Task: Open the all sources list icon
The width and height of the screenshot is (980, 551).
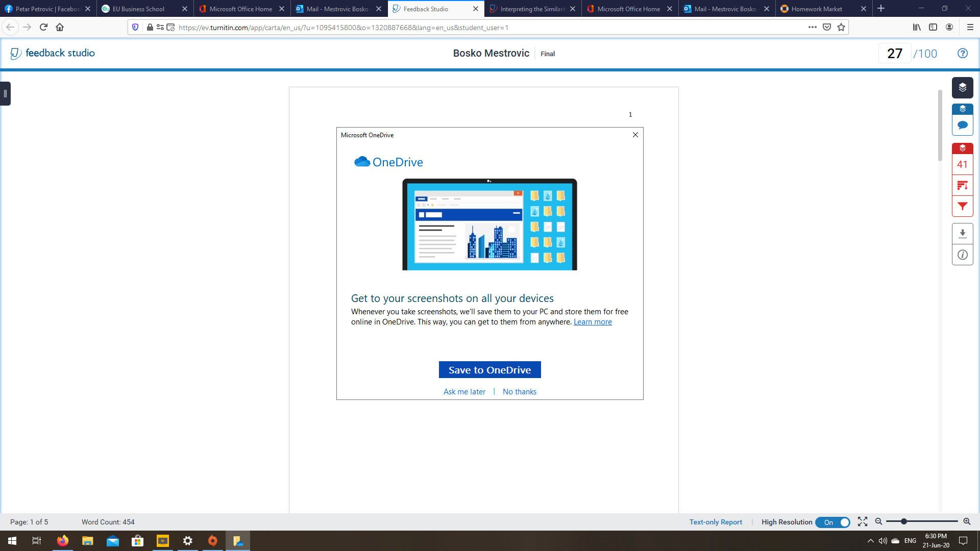Action: coord(962,185)
